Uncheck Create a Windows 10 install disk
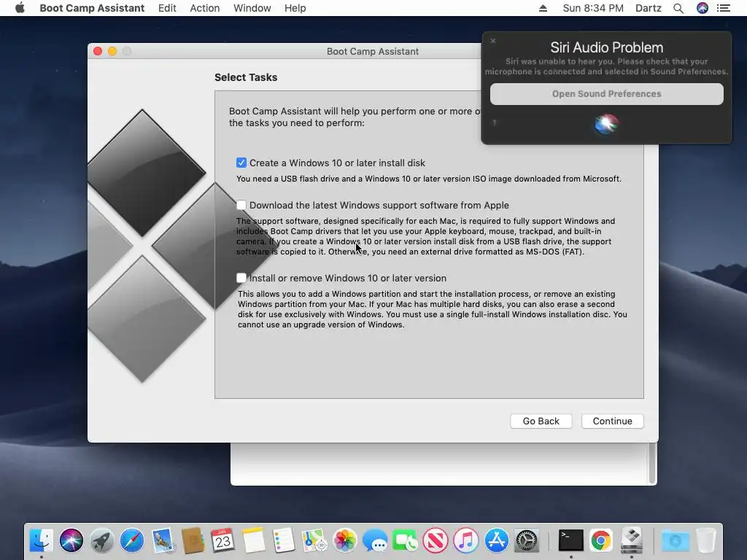The image size is (747, 560). [241, 163]
